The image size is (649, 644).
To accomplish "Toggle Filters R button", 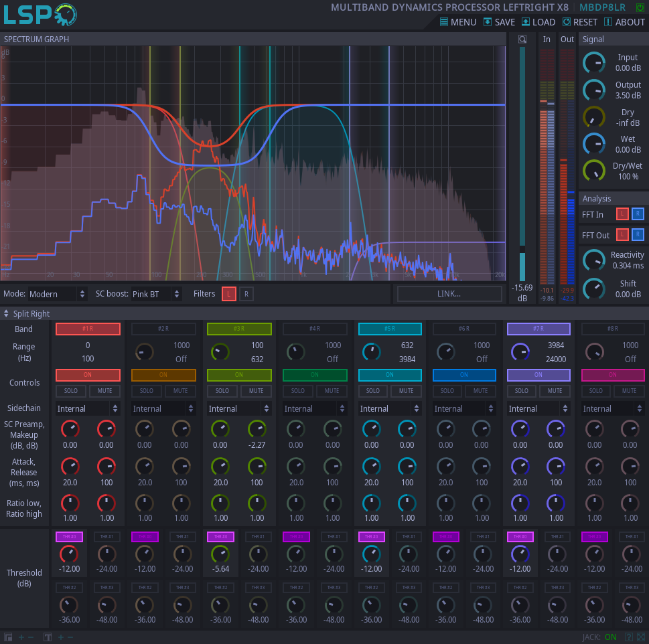I will (x=246, y=294).
